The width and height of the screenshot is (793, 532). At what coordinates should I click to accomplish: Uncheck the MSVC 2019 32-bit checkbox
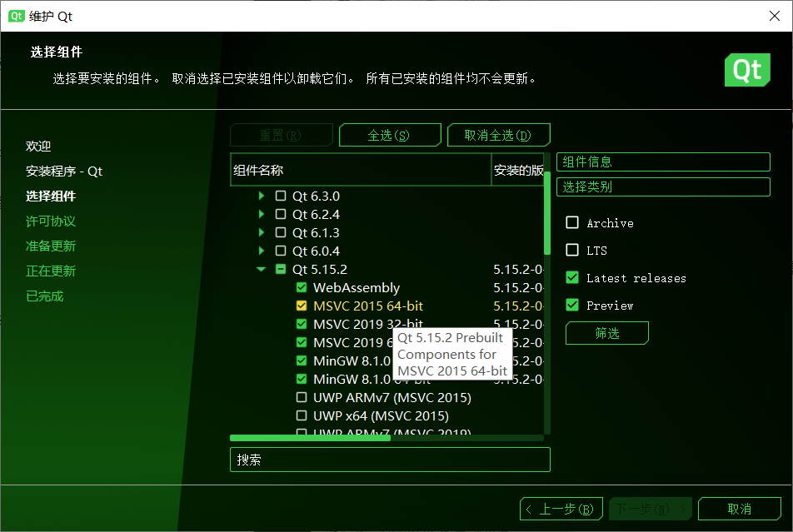point(302,324)
